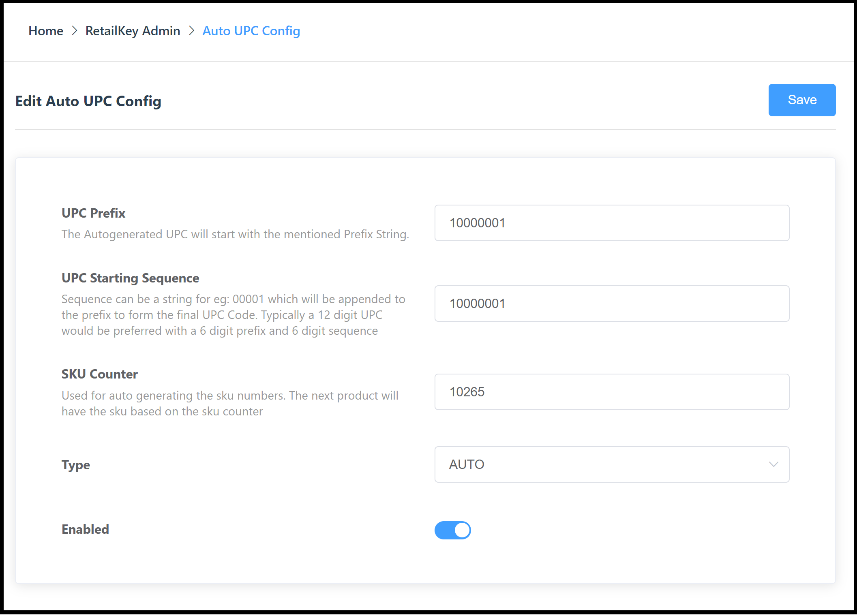Select the Edit Auto UPC Config heading

[x=88, y=101]
